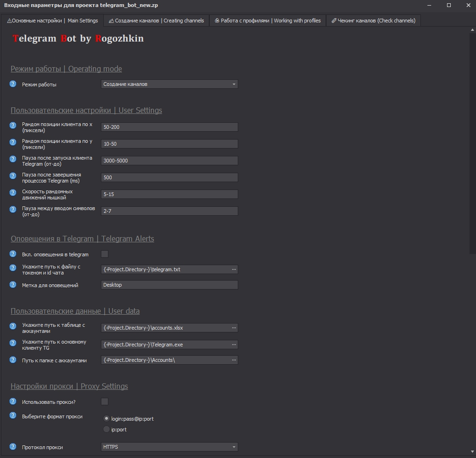Open help for Метка для оповещений

click(x=13, y=284)
